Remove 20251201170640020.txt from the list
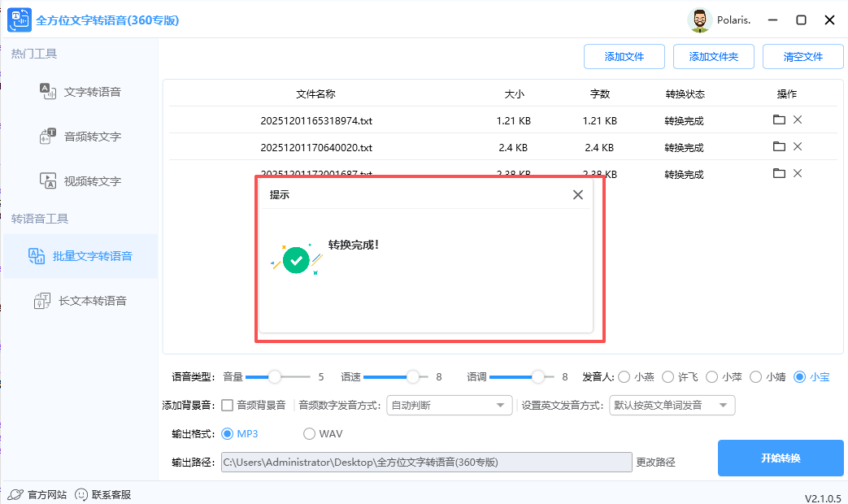 tap(797, 146)
